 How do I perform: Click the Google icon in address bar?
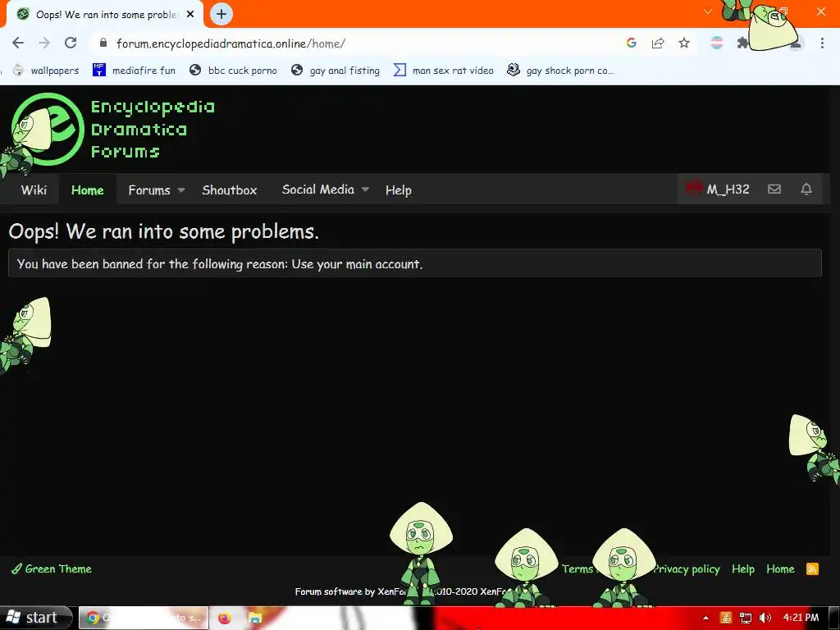[x=631, y=43]
